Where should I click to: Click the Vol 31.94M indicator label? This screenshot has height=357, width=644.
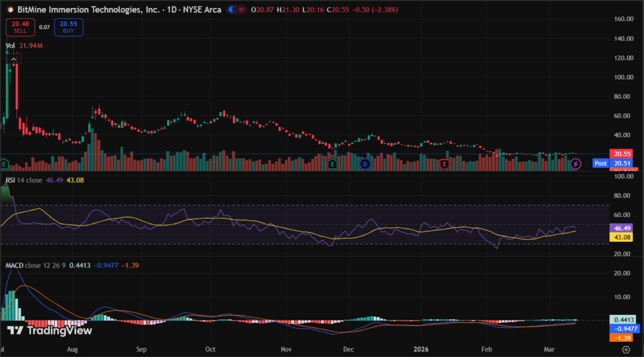point(23,45)
